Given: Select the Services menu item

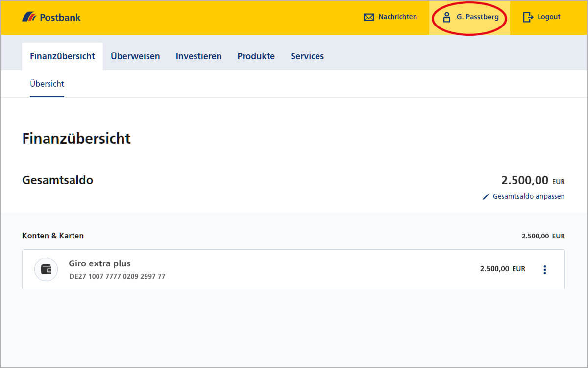Looking at the screenshot, I should (x=307, y=56).
